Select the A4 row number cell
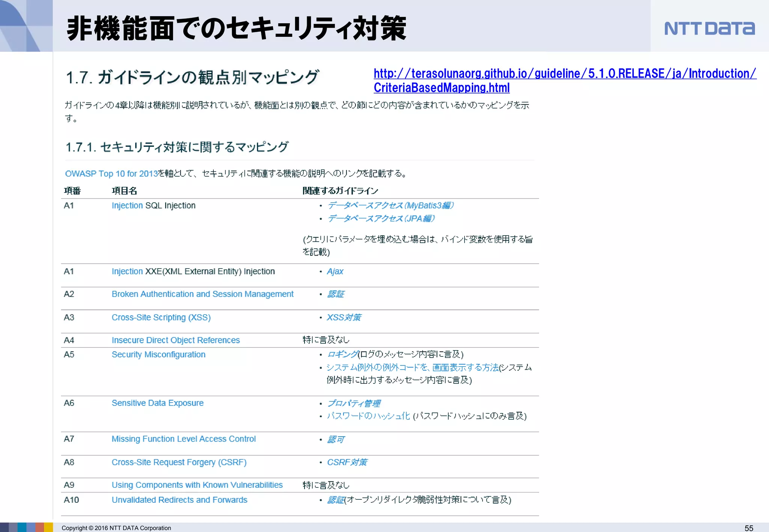The width and height of the screenshot is (769, 532). [69, 340]
